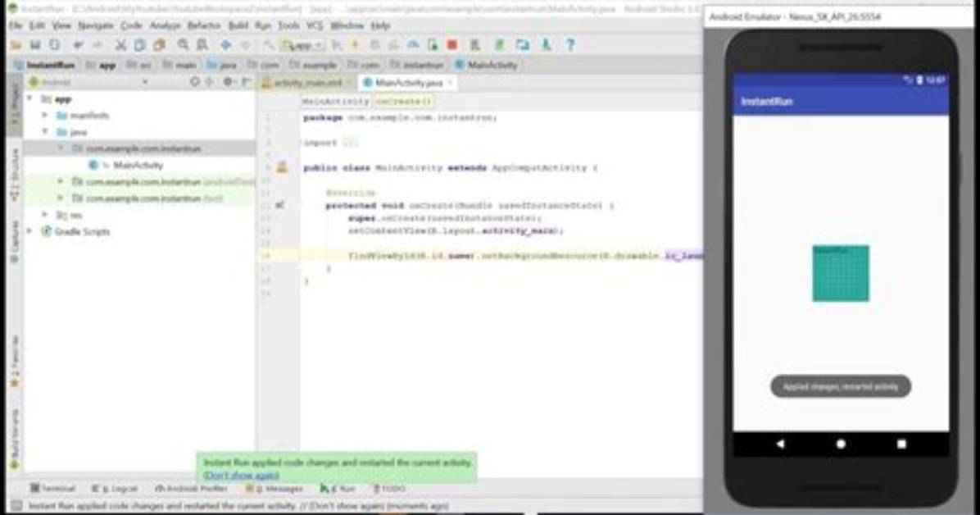Close the MainActivity.java tab
Viewport: 980px width, 515px height.
pos(451,83)
